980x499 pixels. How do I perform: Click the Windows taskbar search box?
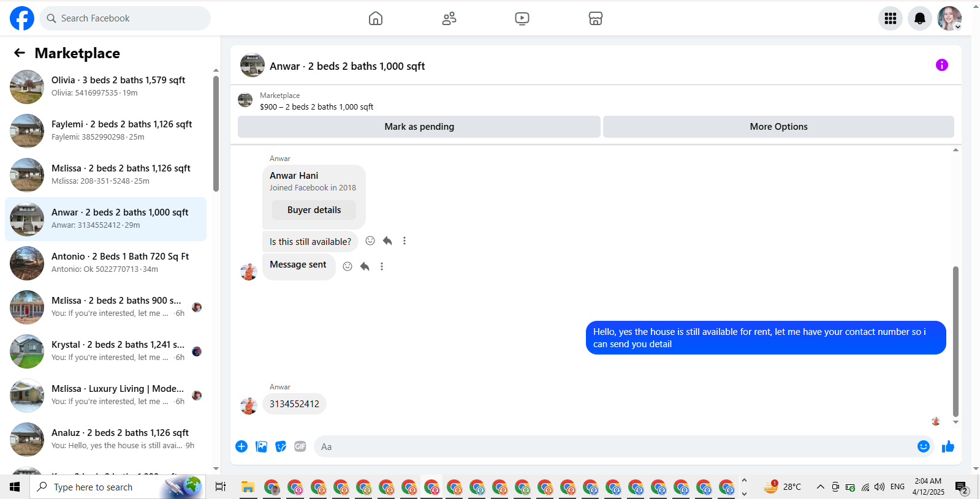click(117, 487)
